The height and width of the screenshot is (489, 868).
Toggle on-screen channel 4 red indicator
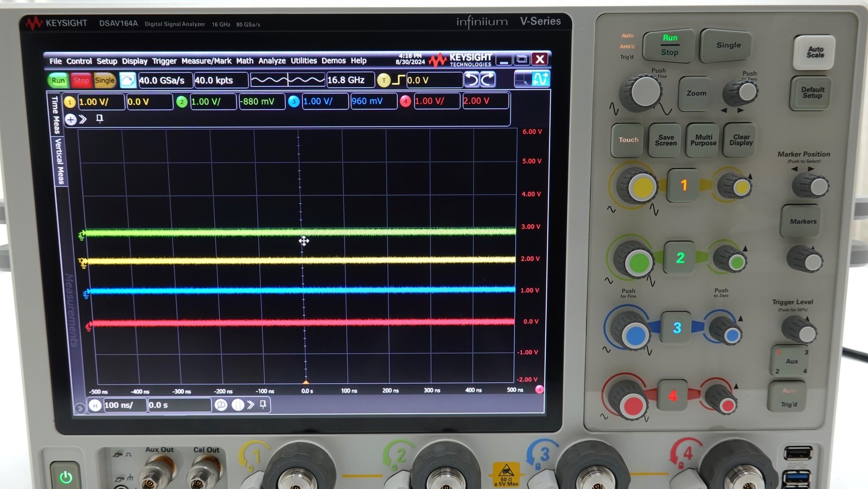[405, 101]
